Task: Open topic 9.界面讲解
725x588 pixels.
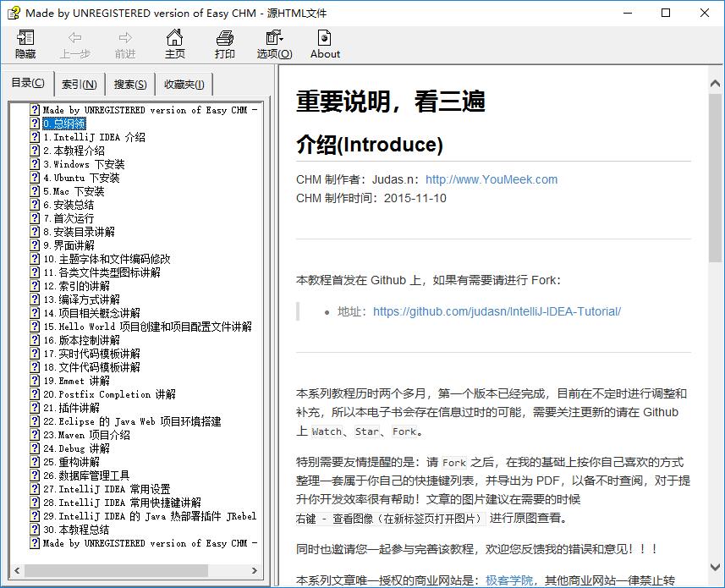Action: point(69,245)
